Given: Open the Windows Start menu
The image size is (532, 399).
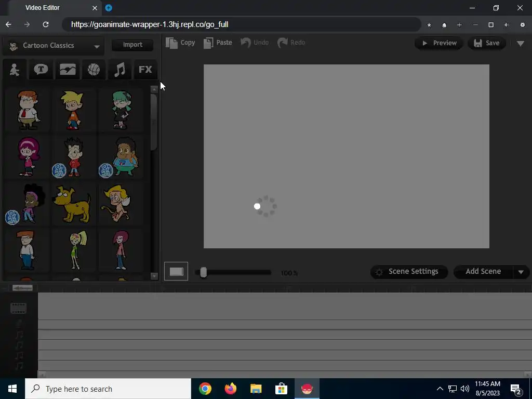Looking at the screenshot, I should point(12,389).
